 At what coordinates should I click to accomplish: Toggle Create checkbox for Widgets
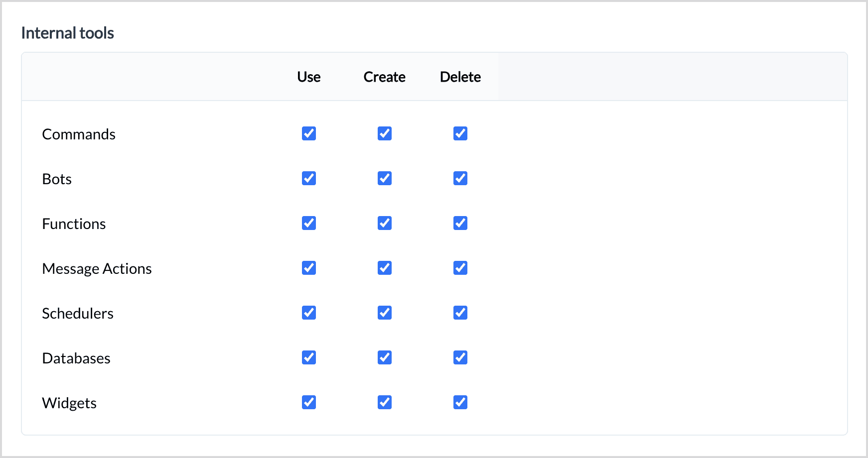pos(385,402)
